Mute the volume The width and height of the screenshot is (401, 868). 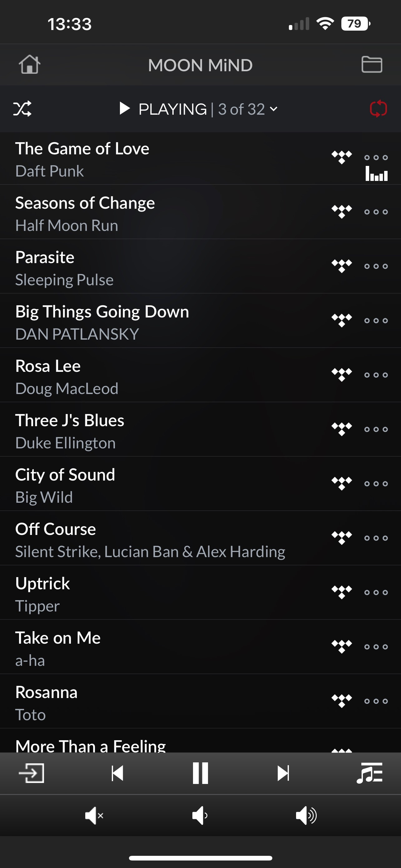[94, 816]
